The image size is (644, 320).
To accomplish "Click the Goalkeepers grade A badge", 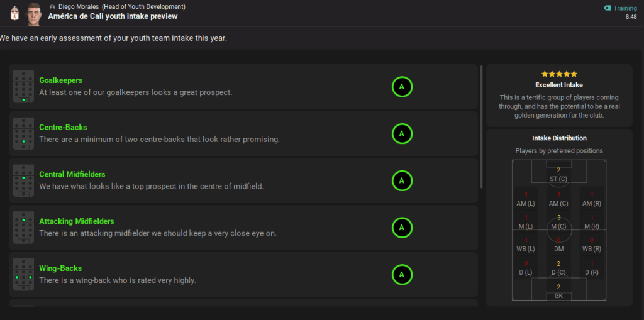I will [x=402, y=87].
